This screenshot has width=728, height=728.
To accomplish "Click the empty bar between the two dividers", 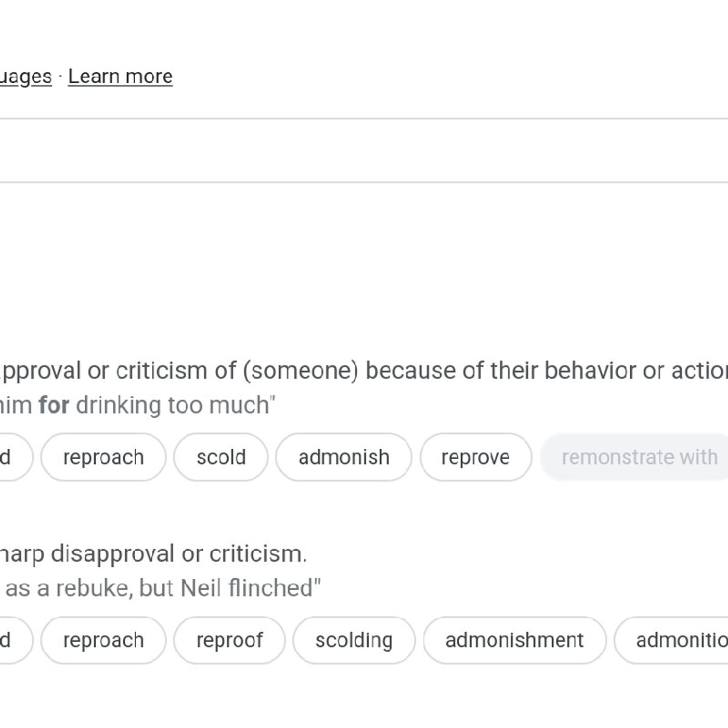I will point(364,150).
